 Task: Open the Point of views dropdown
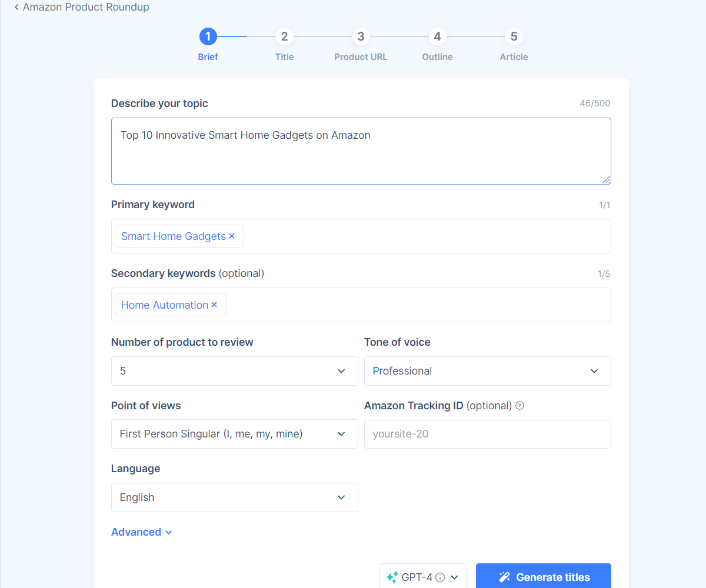(x=234, y=434)
